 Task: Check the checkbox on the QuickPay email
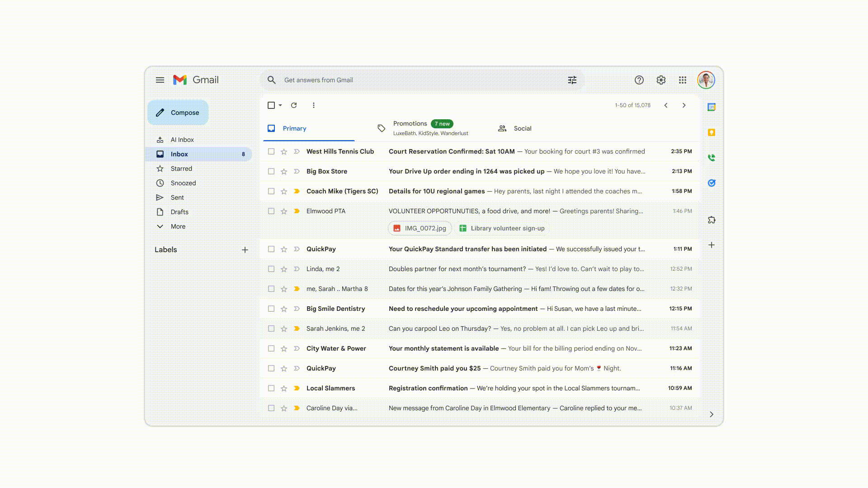click(x=271, y=249)
